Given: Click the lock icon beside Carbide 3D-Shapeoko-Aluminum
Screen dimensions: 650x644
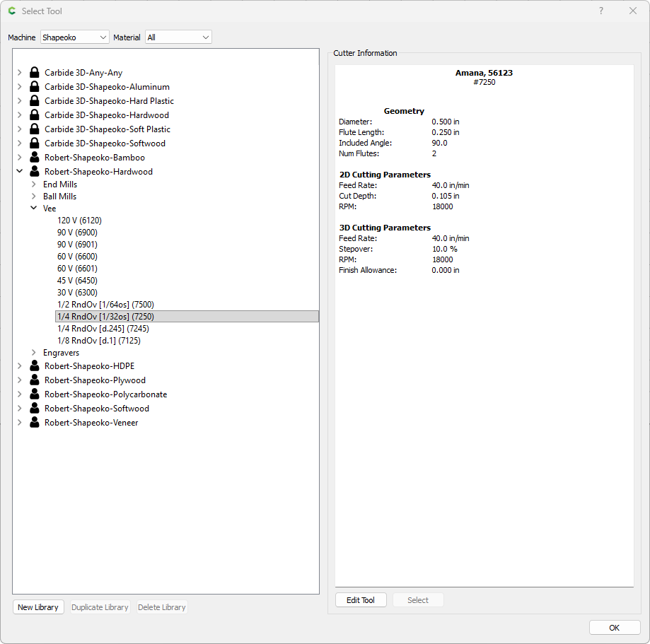Looking at the screenshot, I should [x=34, y=87].
